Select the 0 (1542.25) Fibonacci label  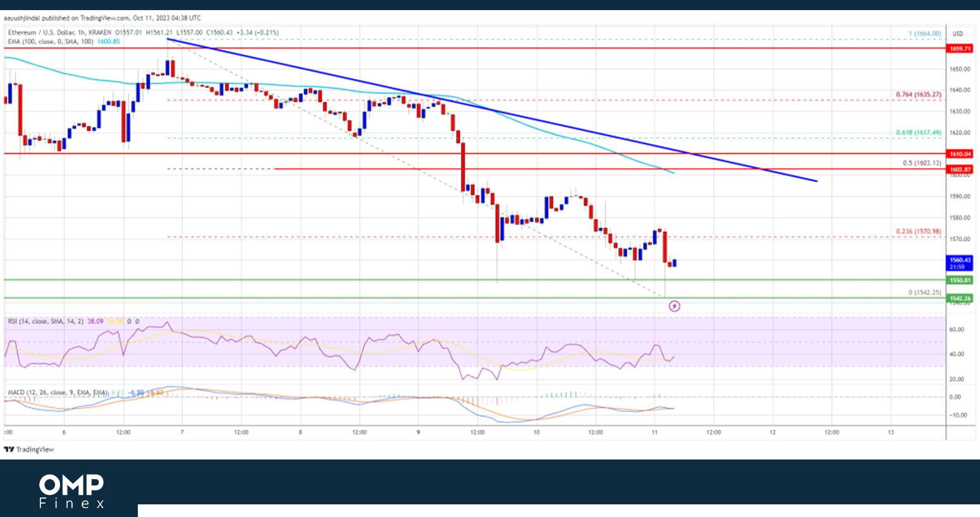924,293
